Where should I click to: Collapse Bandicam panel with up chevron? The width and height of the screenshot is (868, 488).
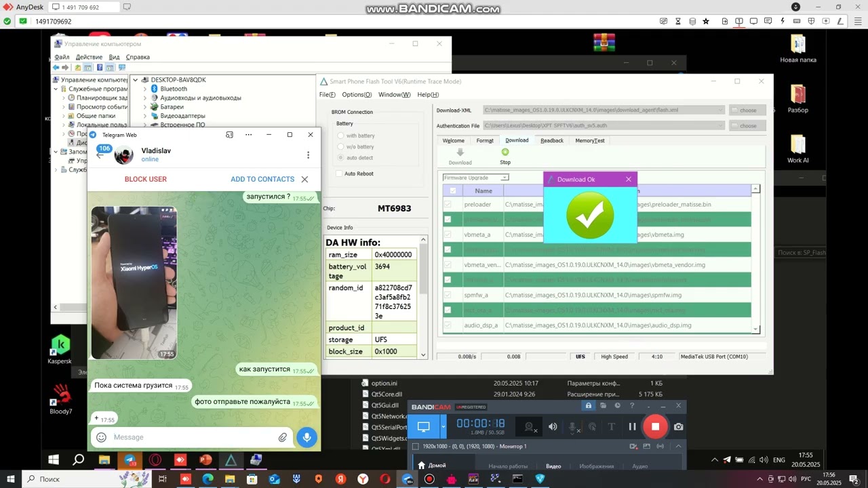pos(678,446)
